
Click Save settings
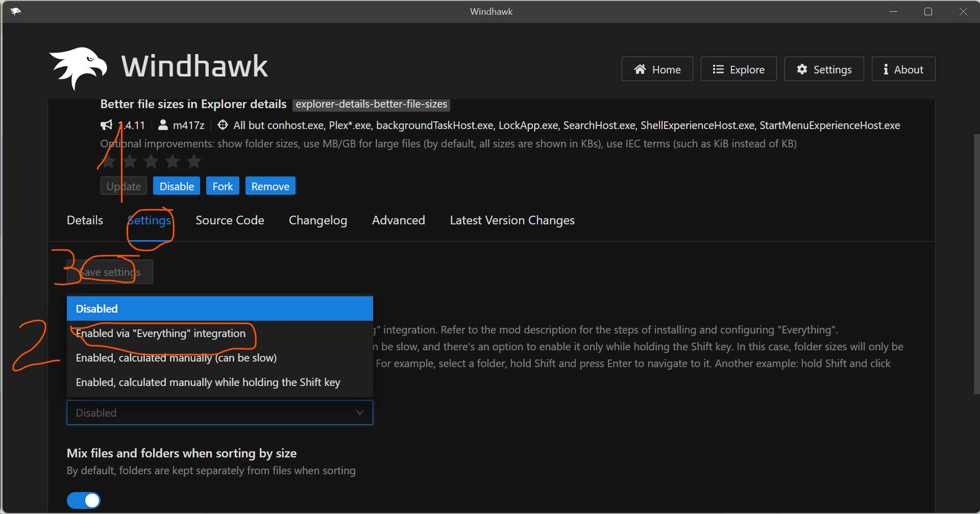(x=110, y=272)
